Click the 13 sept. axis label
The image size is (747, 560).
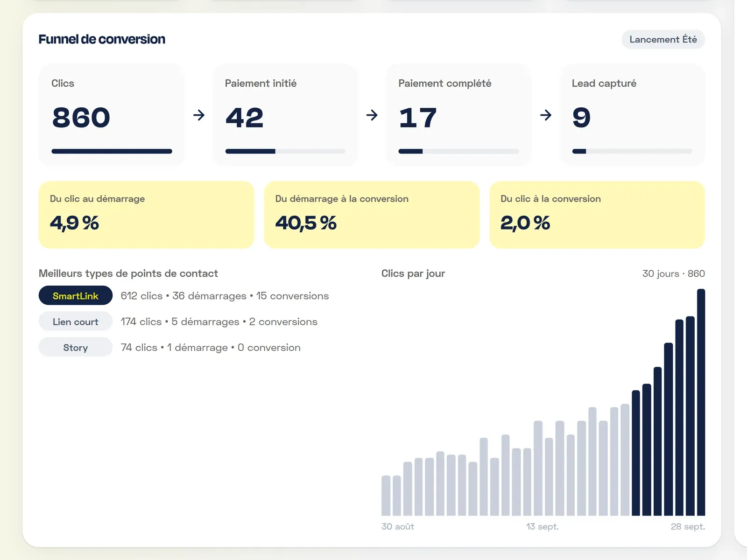tap(543, 526)
